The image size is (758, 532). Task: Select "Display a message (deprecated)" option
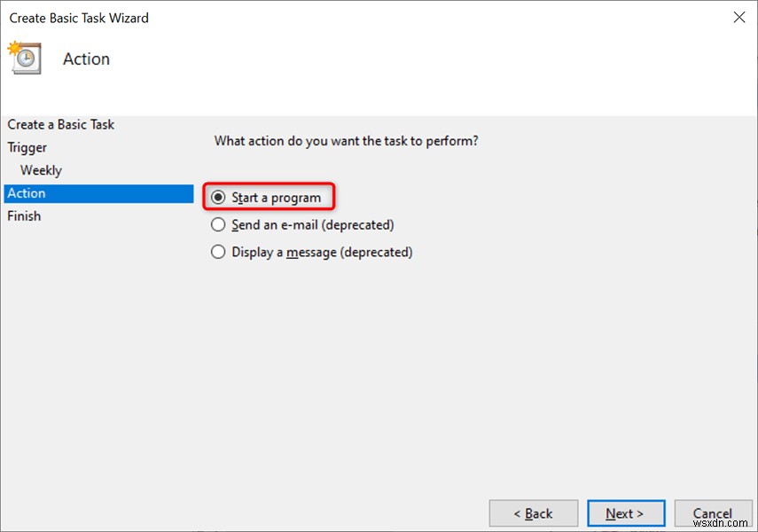pos(218,252)
